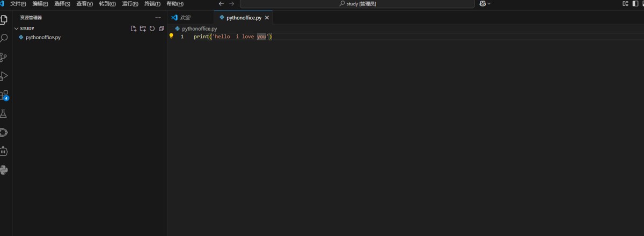Open the 转到 menu
Screen dimensions: 644x236
pyautogui.click(x=107, y=4)
